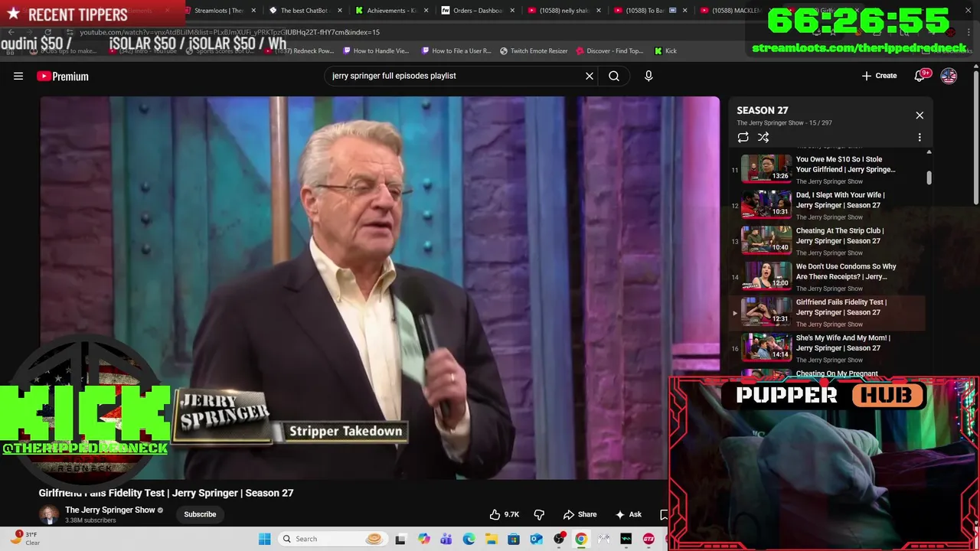
Task: Open the Ask AI button
Action: click(628, 514)
